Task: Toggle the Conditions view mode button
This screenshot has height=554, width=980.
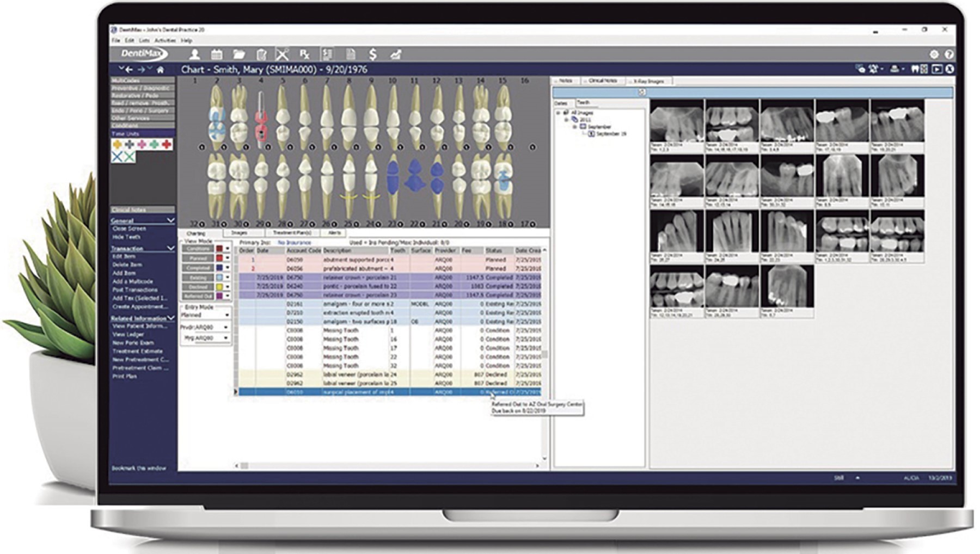Action: coord(198,249)
